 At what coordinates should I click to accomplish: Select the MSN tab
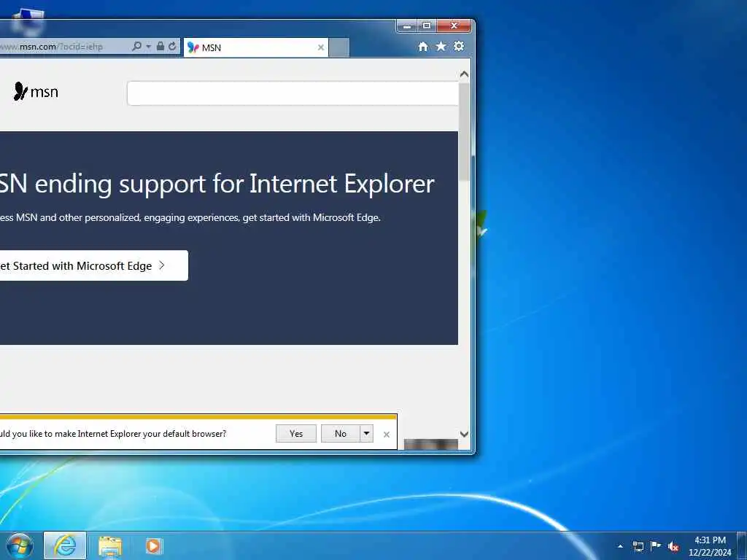256,47
